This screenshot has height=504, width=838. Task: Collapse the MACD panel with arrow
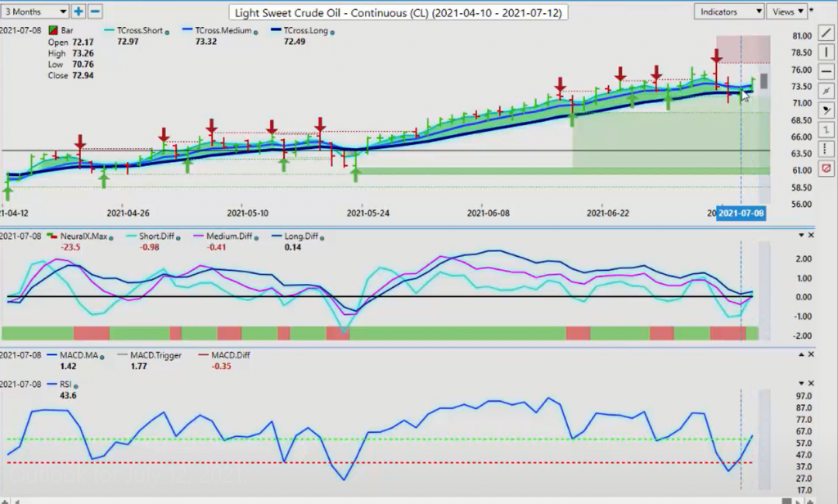pos(801,354)
